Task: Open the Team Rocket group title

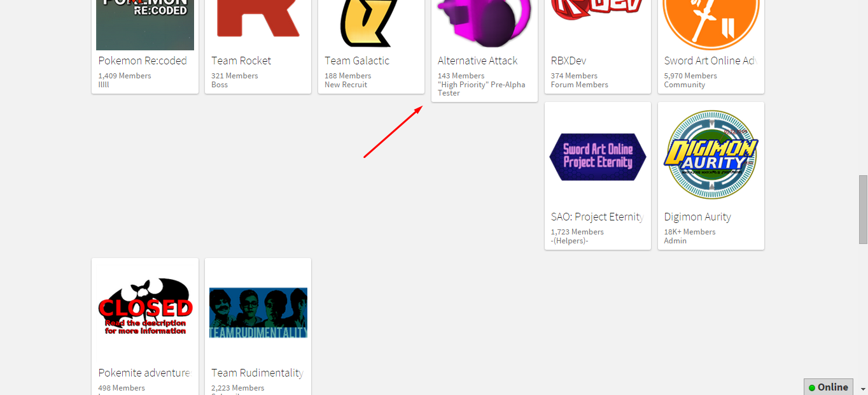Action: 241,61
